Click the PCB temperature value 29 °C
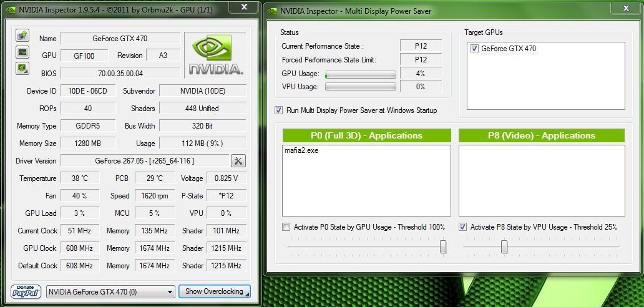 (x=155, y=178)
